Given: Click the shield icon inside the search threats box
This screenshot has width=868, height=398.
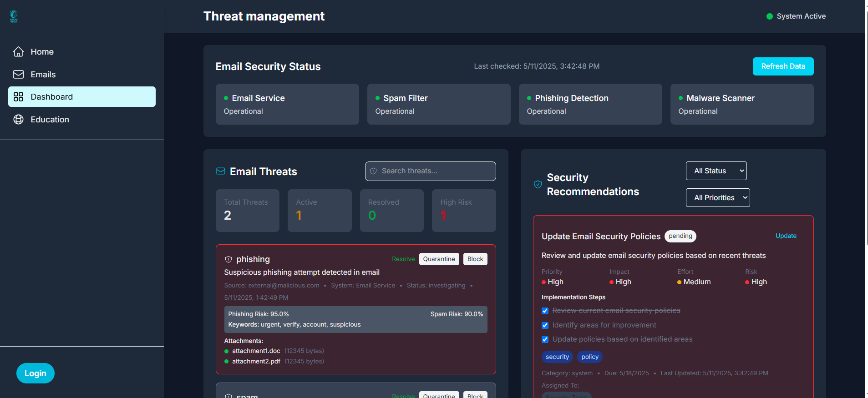Looking at the screenshot, I should click(373, 171).
